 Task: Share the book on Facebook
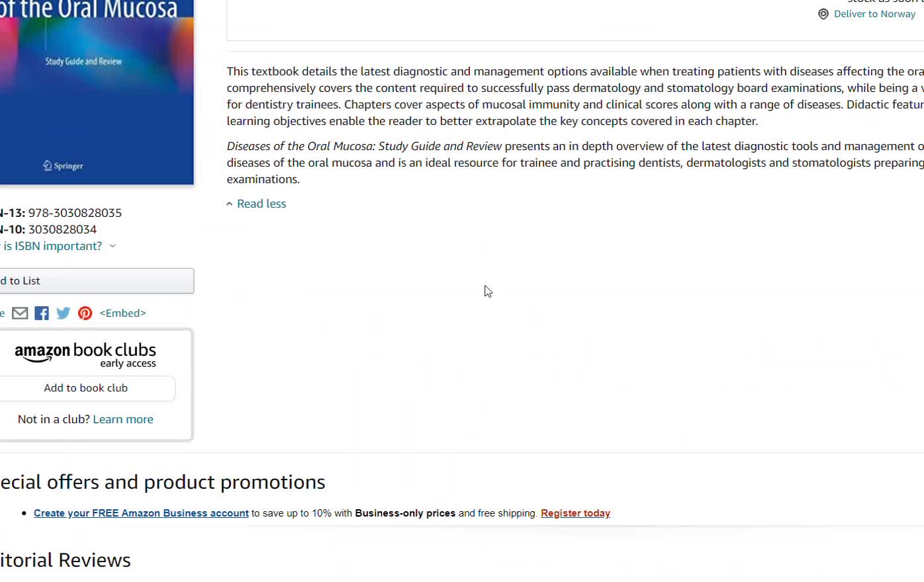[42, 313]
